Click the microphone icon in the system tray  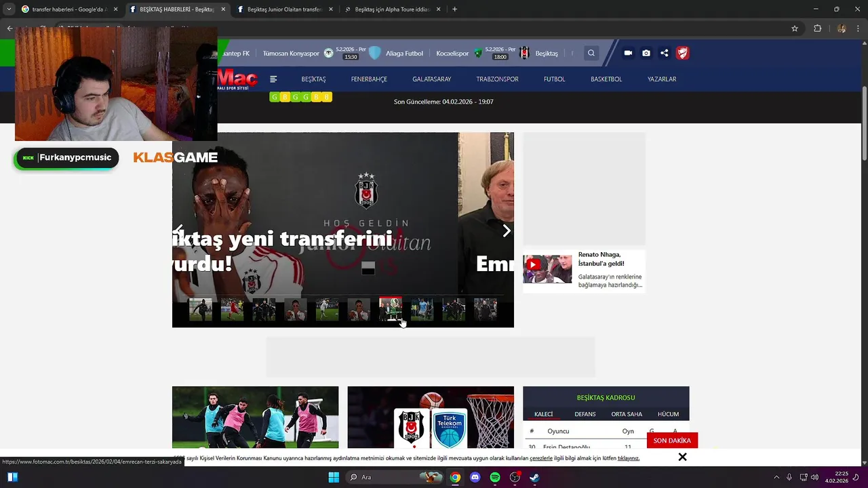pyautogui.click(x=789, y=477)
